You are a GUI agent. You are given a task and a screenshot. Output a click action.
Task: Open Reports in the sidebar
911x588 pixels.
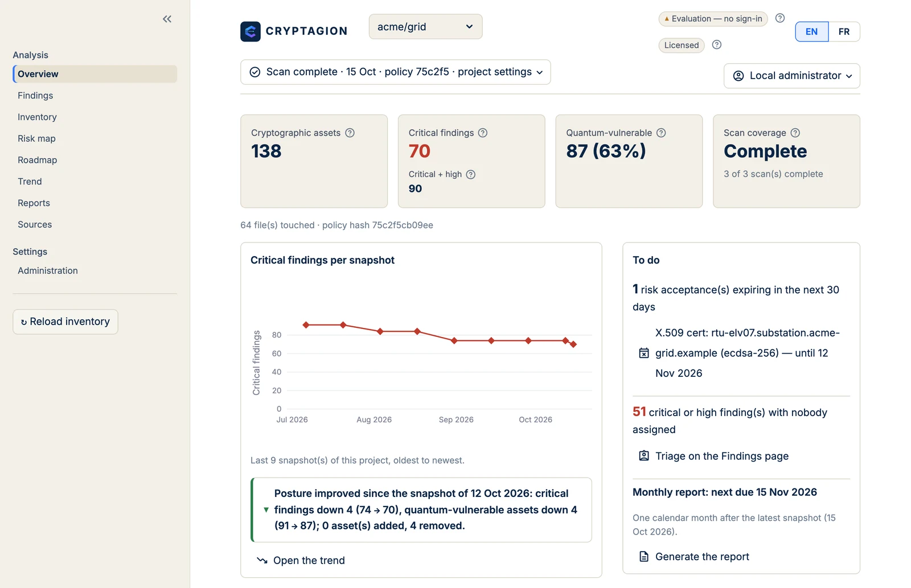coord(34,203)
